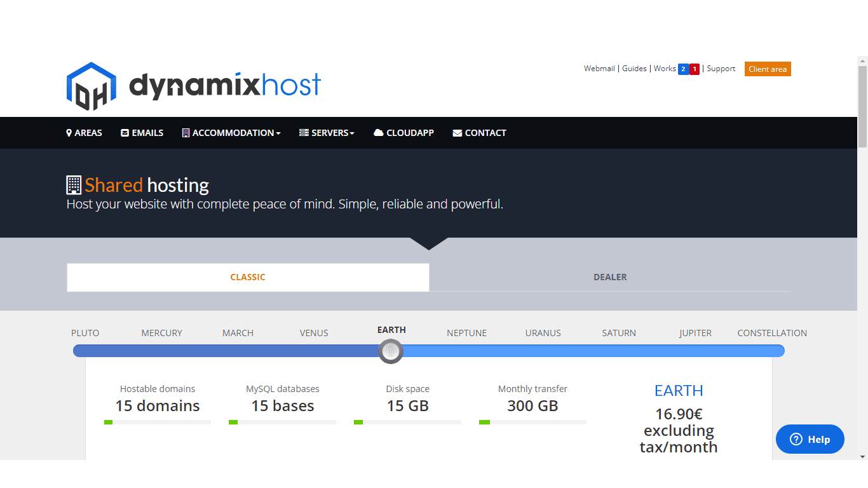The image size is (868, 488).
Task: Click the CloudApp cloud icon
Action: pos(379,133)
